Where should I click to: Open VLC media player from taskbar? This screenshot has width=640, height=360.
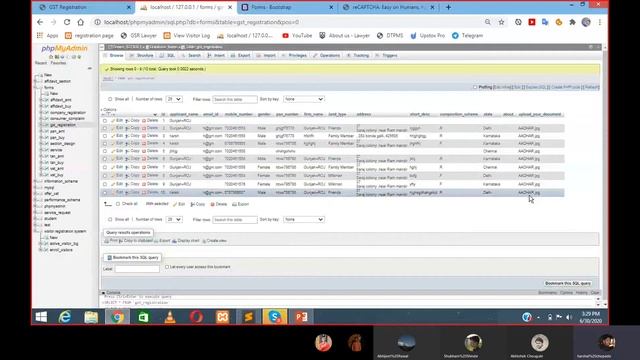[x=170, y=317]
